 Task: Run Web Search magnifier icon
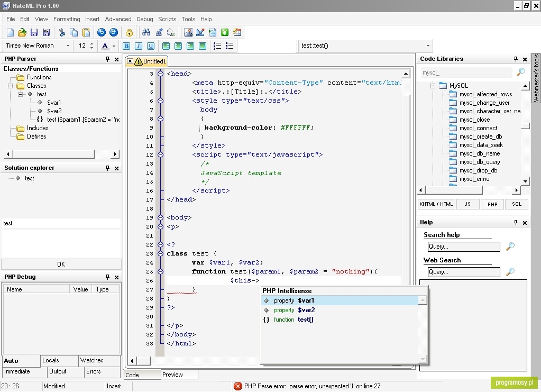coord(510,272)
